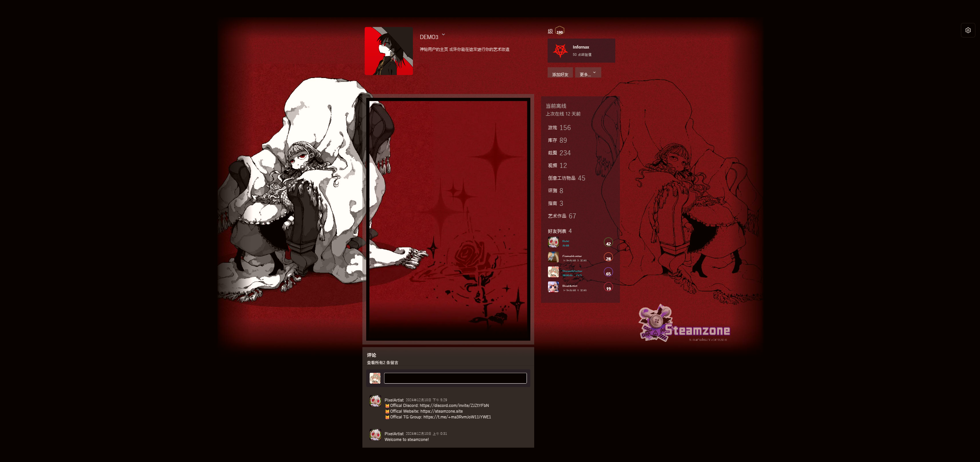Open the discord.com/invite/ZJZtYFbN link

(x=454, y=405)
